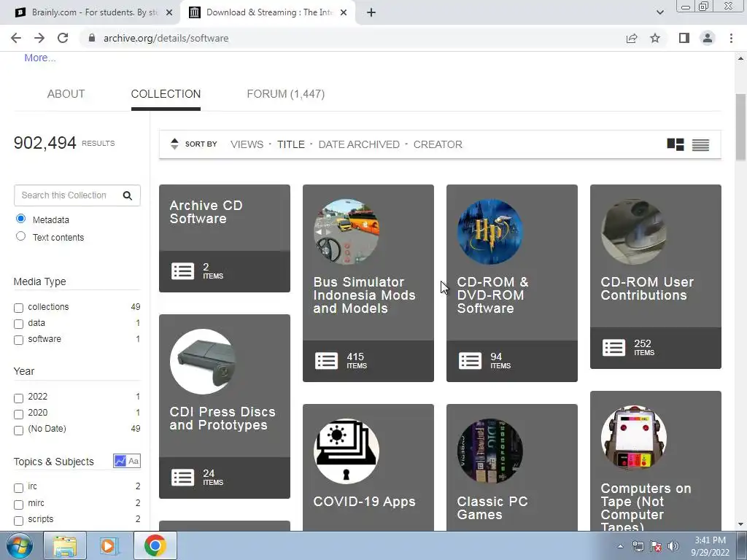Viewport: 747px width, 560px height.
Task: Open new browser tab with plus icon
Action: tap(371, 12)
